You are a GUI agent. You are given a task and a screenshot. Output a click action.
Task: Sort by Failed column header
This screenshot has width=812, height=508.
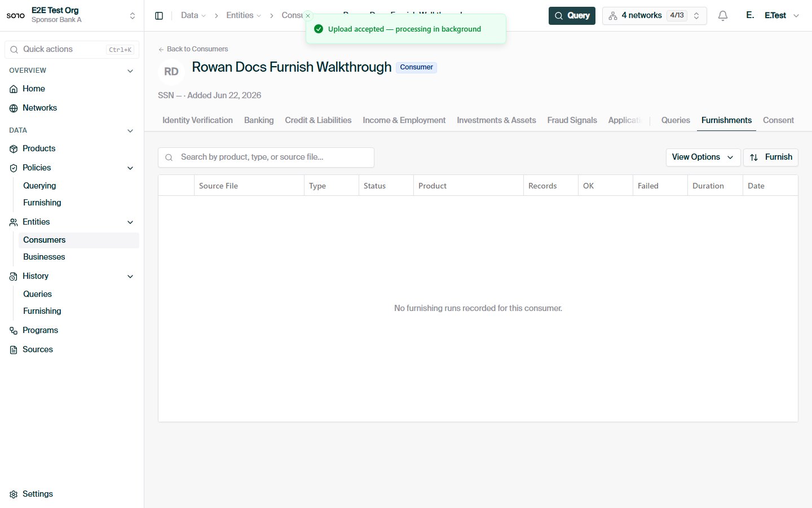pyautogui.click(x=660, y=186)
